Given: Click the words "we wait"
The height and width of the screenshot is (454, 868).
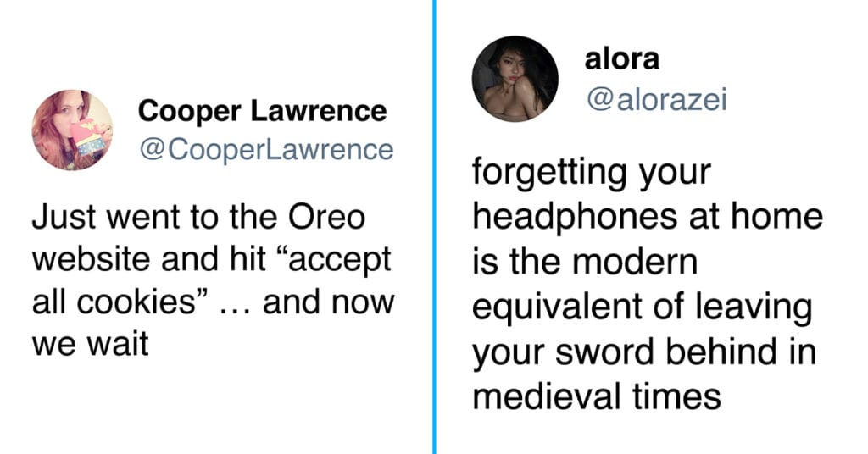Looking at the screenshot, I should pos(90,344).
